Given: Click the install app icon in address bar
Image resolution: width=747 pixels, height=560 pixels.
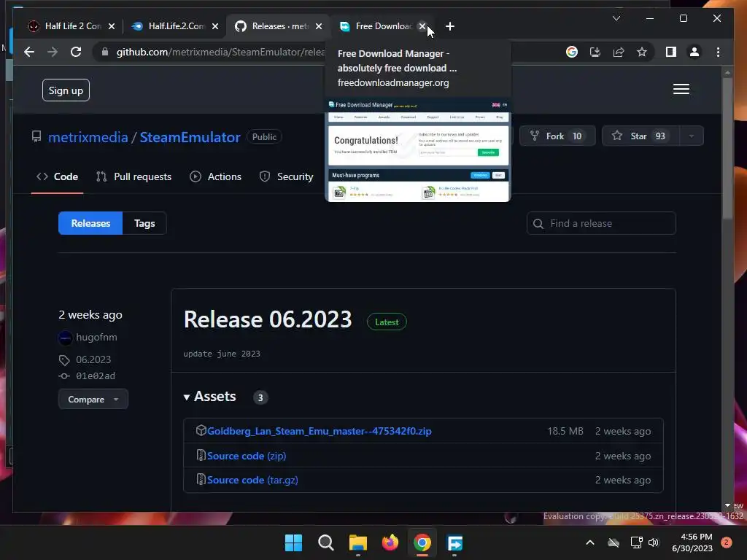Looking at the screenshot, I should 595,52.
